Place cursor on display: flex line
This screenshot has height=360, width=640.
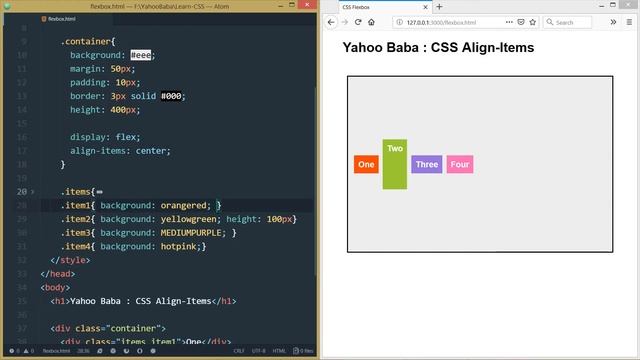click(105, 137)
